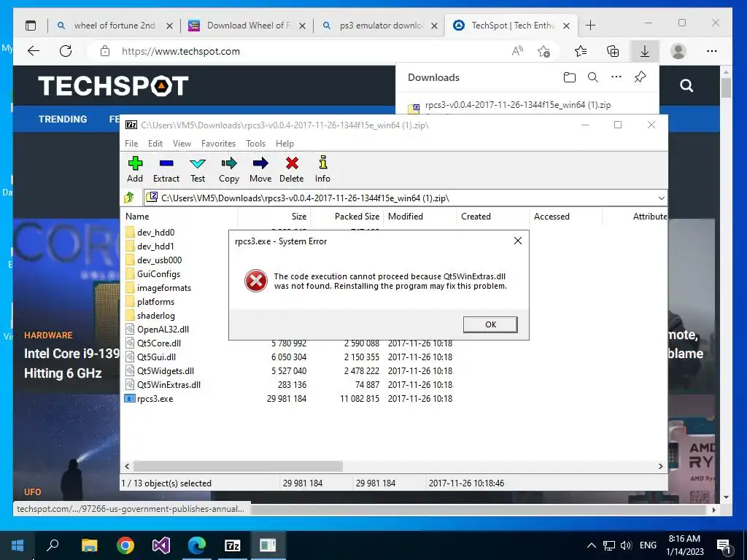This screenshot has width=747, height=560.
Task: Open the Edge profile avatar
Action: (x=678, y=51)
